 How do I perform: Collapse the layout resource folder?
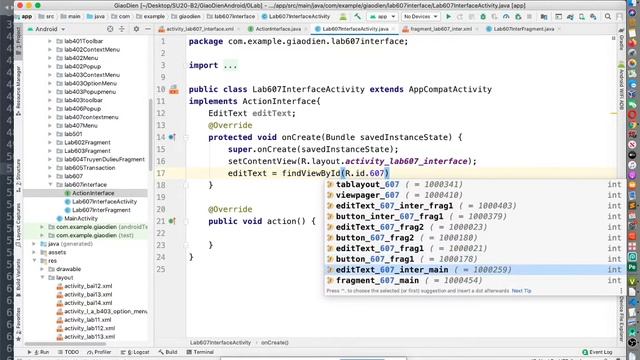pyautogui.click(x=42, y=278)
